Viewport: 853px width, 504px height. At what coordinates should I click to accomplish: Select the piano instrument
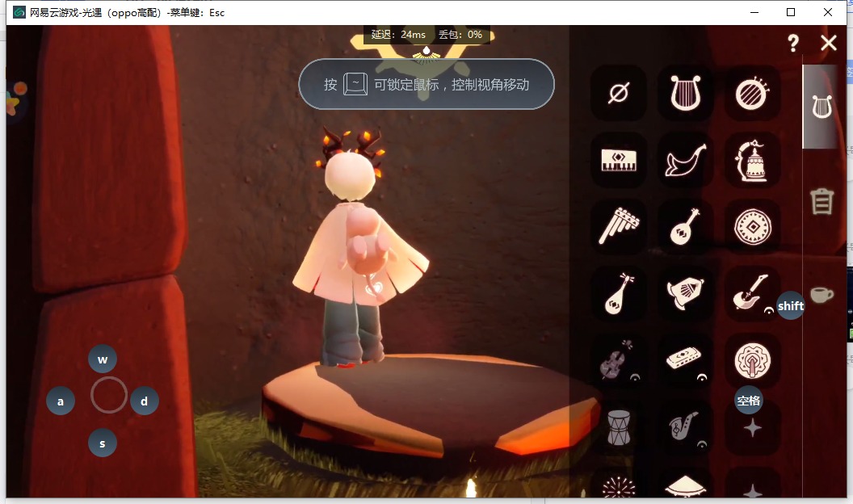[x=619, y=160]
